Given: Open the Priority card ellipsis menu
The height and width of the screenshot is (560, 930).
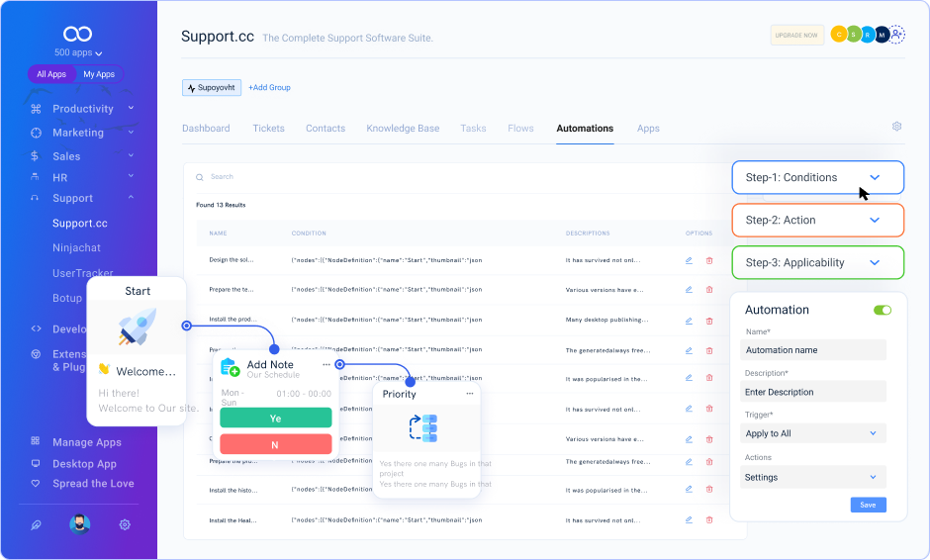Looking at the screenshot, I should click(469, 394).
